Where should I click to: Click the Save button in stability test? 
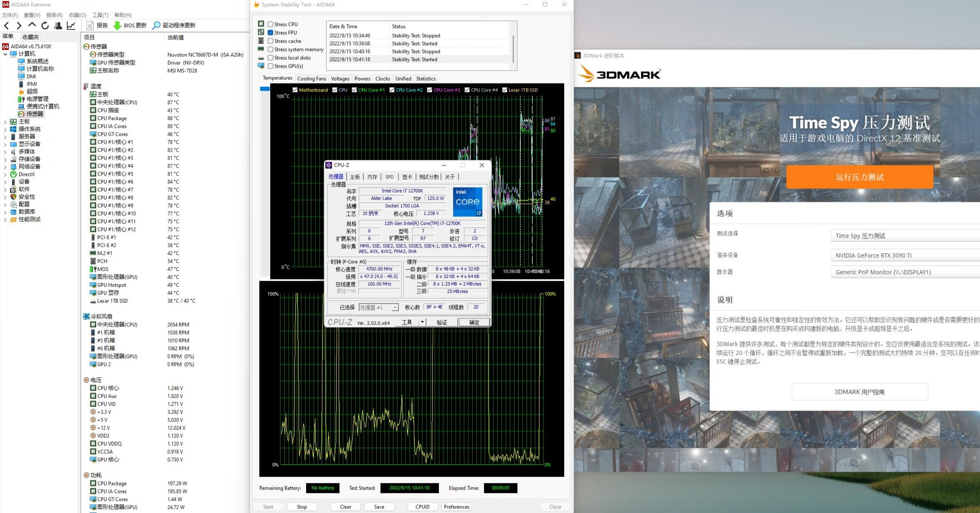(x=379, y=507)
